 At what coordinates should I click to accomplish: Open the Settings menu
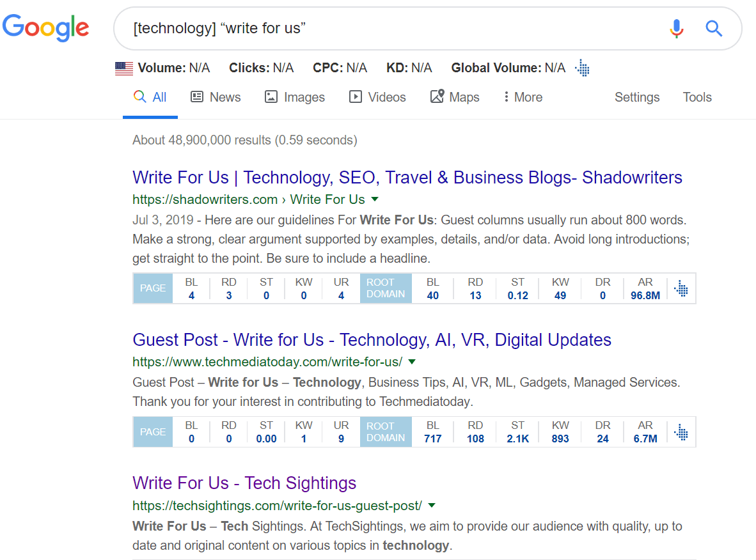pyautogui.click(x=637, y=97)
